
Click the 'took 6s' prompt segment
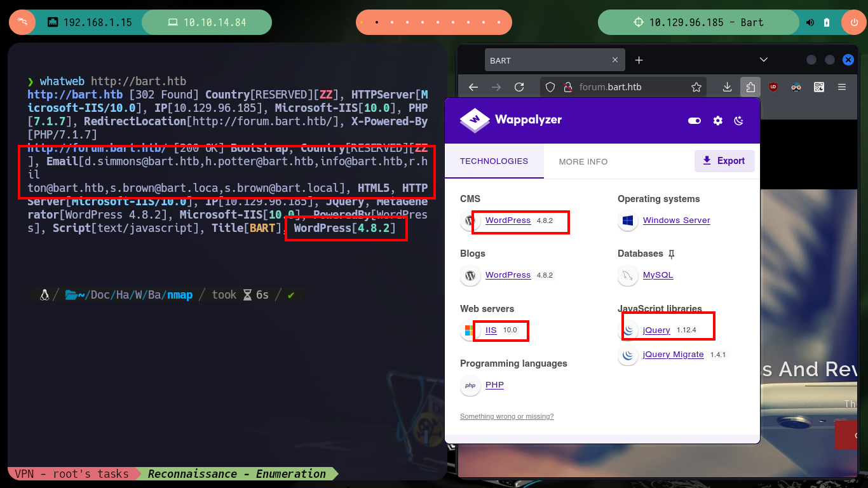(x=240, y=295)
